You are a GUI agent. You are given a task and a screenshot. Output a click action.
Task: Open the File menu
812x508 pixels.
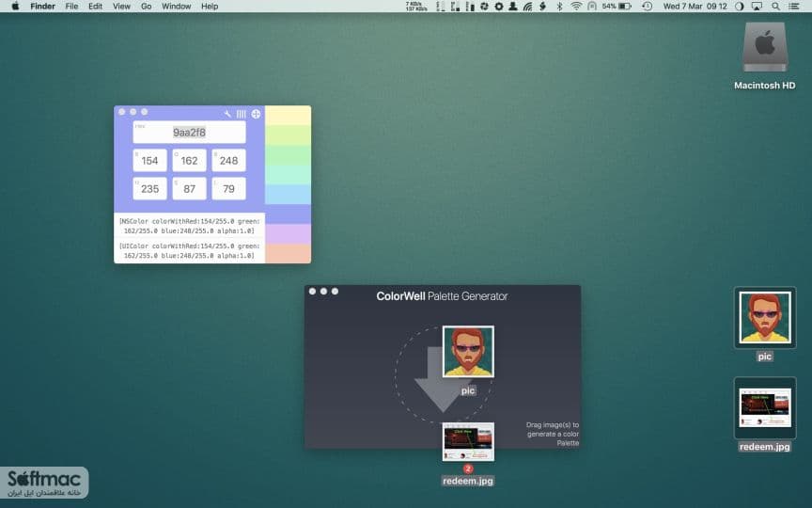tap(71, 7)
